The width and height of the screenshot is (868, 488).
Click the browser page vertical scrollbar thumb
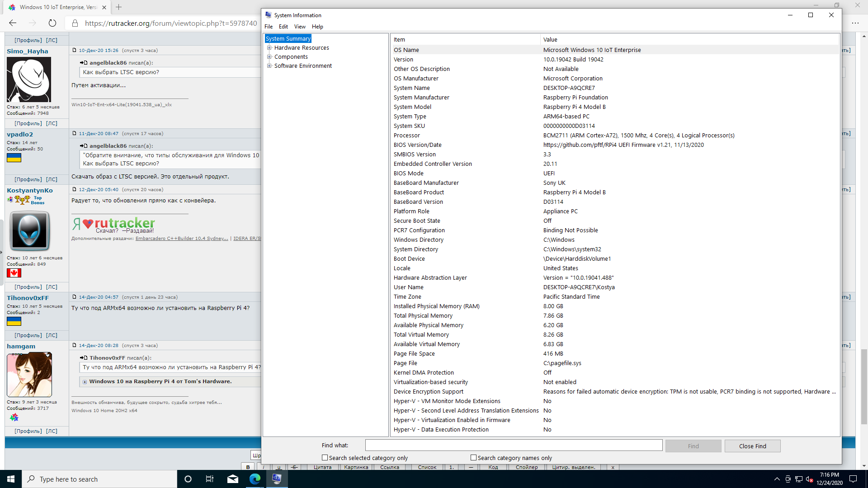(x=864, y=386)
